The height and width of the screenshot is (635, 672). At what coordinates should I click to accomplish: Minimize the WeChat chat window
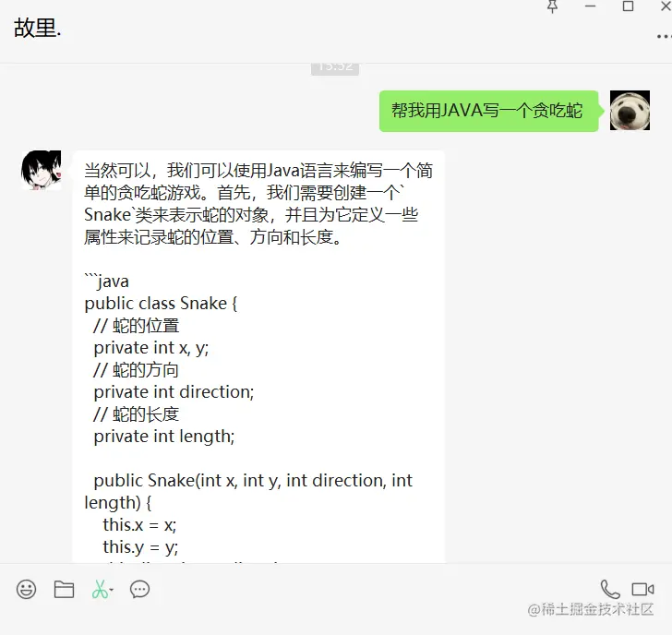(x=590, y=6)
